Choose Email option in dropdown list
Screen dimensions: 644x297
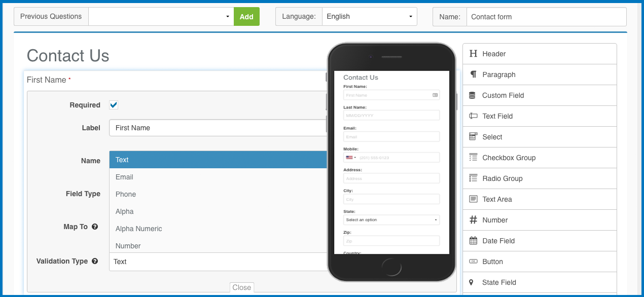(218, 177)
